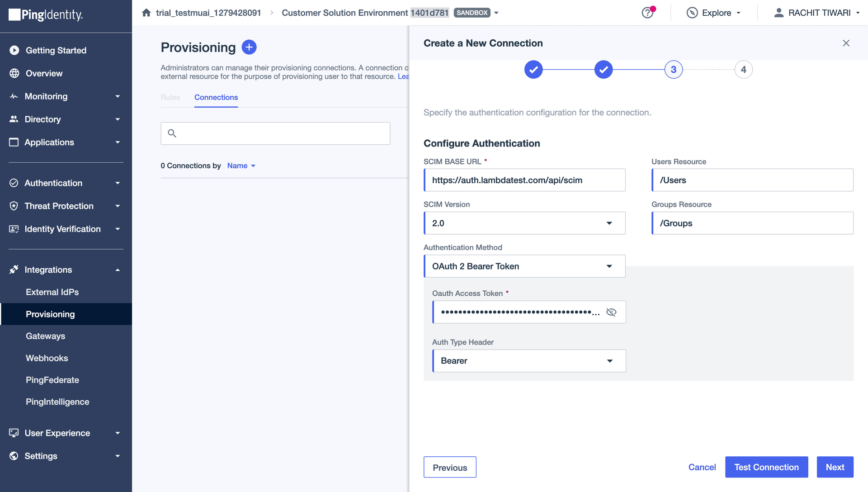Select the Directory people icon
This screenshot has height=492, width=868.
[14, 119]
